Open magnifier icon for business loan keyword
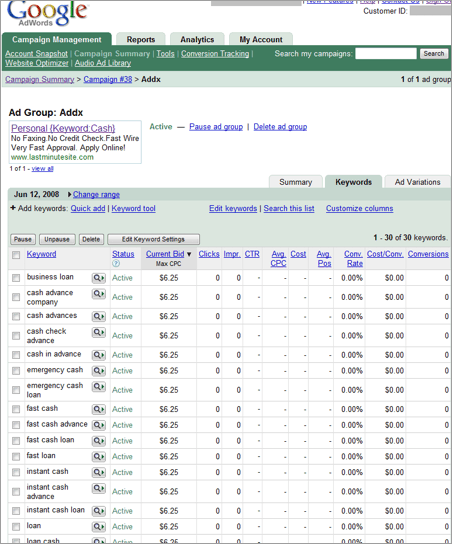Viewport: 452px width, 544px height. tap(99, 278)
